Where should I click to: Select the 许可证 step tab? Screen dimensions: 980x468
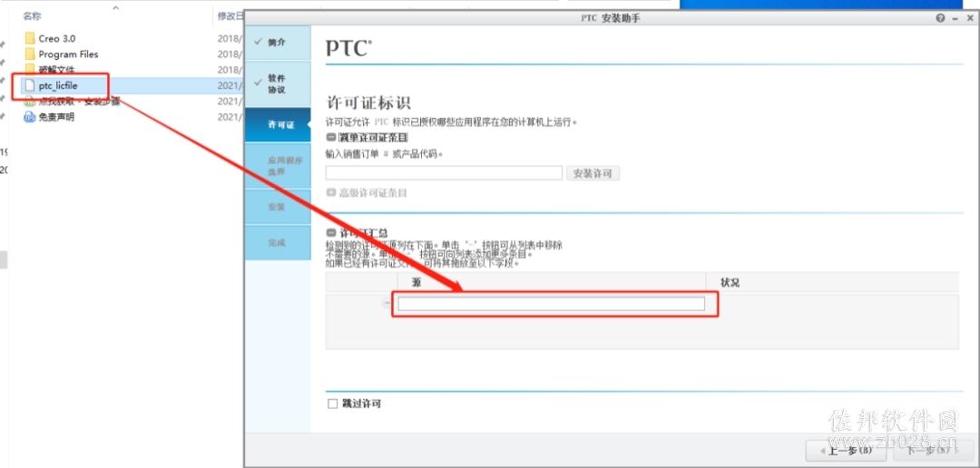point(278,125)
